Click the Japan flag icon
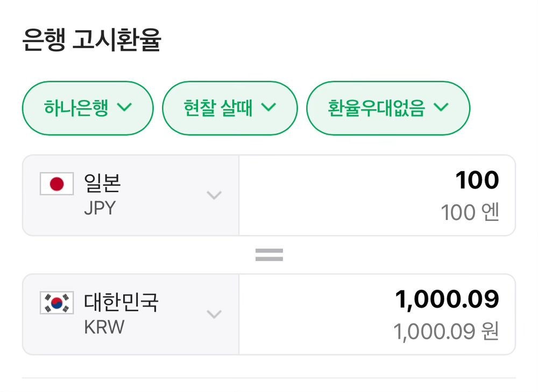Viewport: 538px width, 392px height. [56, 184]
